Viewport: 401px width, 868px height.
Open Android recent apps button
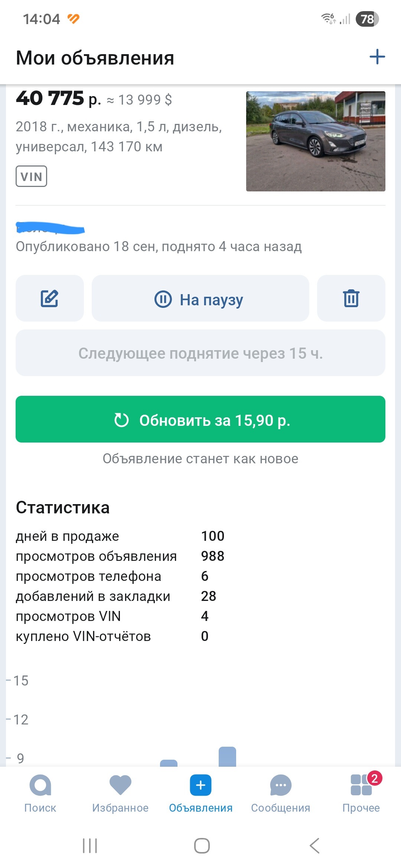tap(90, 845)
